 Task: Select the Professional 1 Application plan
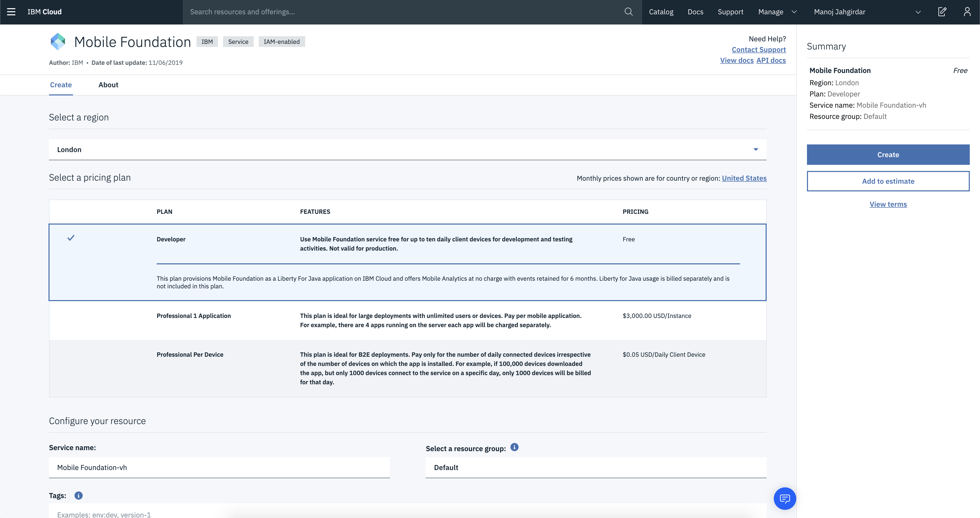[407, 320]
